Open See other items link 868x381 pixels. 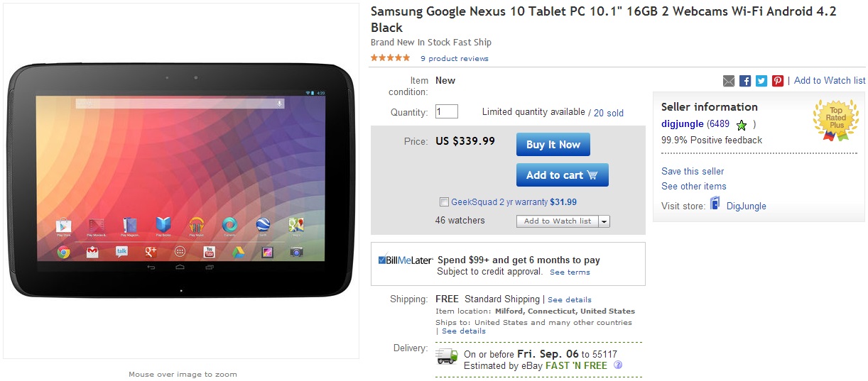point(694,186)
